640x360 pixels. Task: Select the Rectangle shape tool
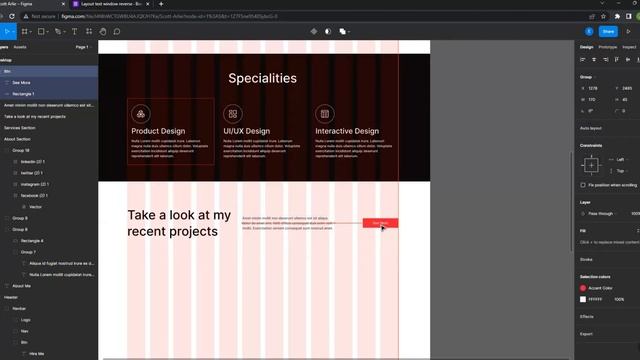(41, 31)
